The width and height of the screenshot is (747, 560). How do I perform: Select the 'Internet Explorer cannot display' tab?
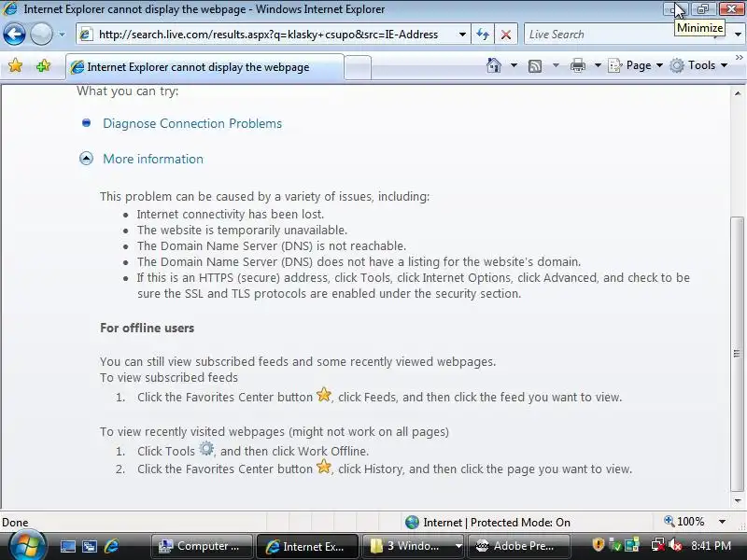click(204, 67)
